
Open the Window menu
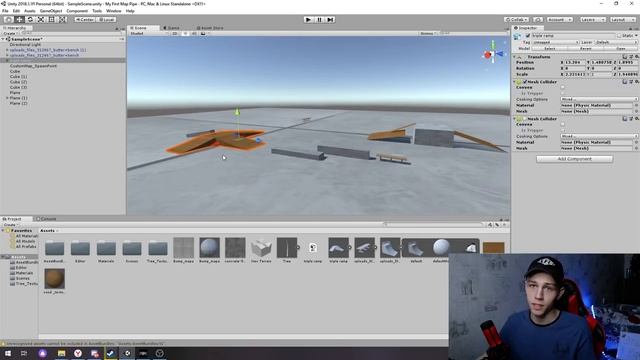[113, 11]
